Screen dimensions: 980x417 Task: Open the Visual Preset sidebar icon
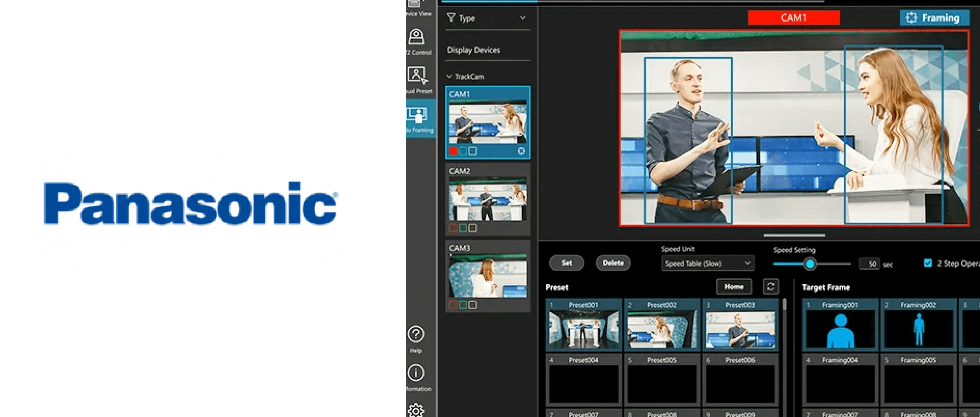[417, 75]
